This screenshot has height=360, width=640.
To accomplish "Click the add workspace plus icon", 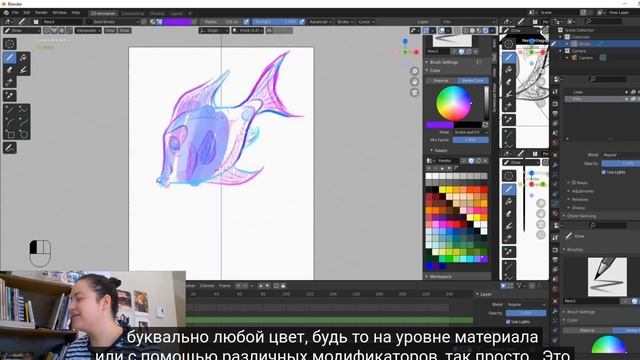I will (x=190, y=13).
